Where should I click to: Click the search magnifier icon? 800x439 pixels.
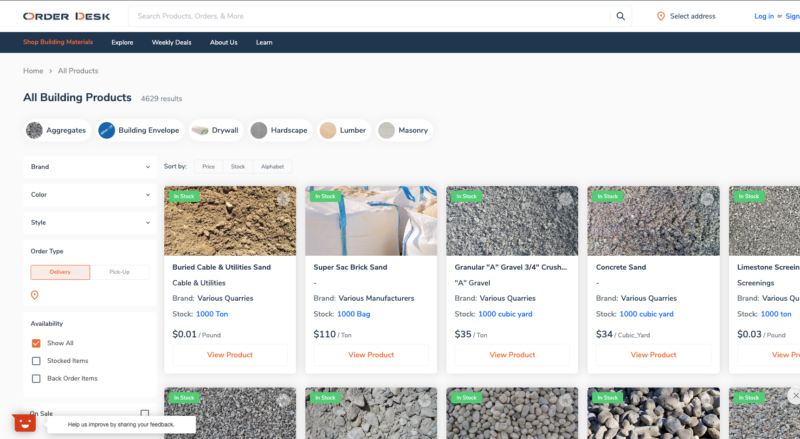click(620, 16)
